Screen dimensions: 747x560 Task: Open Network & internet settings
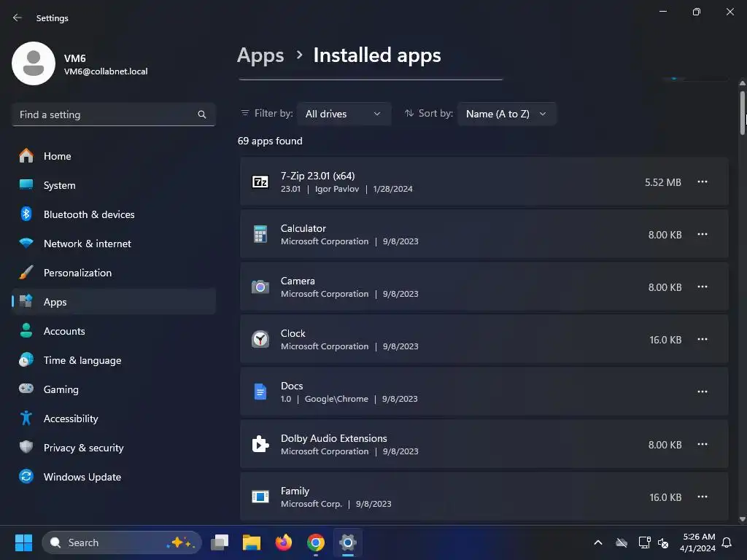coord(113,244)
